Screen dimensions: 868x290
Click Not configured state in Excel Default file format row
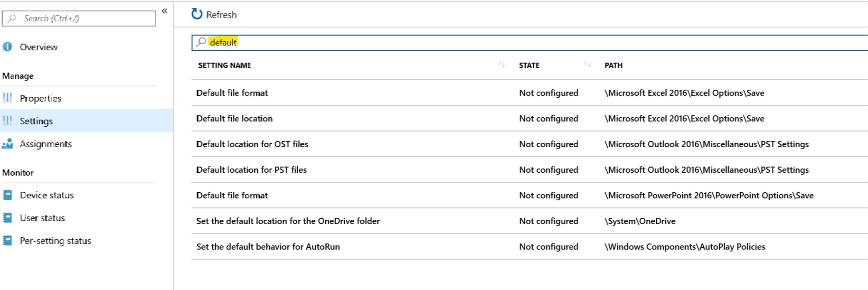click(548, 93)
